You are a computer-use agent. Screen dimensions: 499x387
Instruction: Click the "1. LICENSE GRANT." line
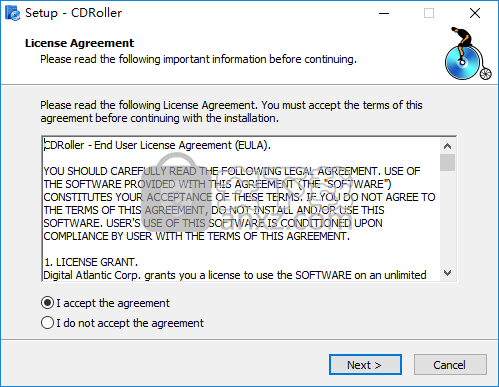(x=91, y=262)
